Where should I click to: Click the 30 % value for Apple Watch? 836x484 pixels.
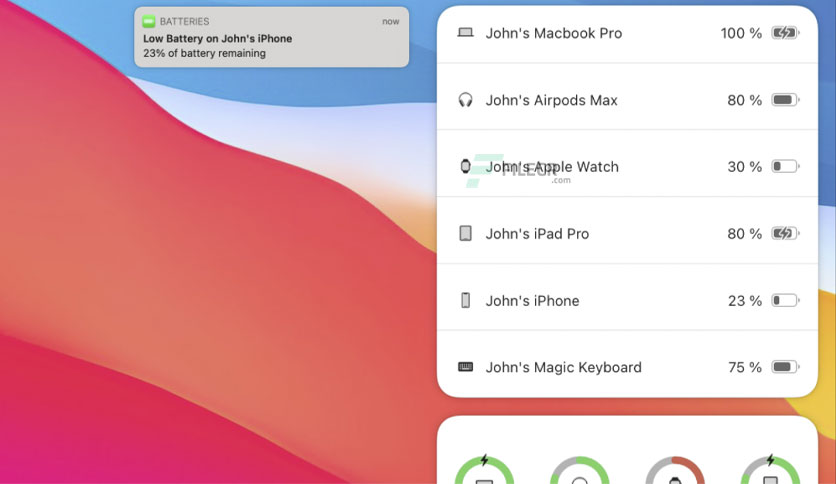click(744, 167)
